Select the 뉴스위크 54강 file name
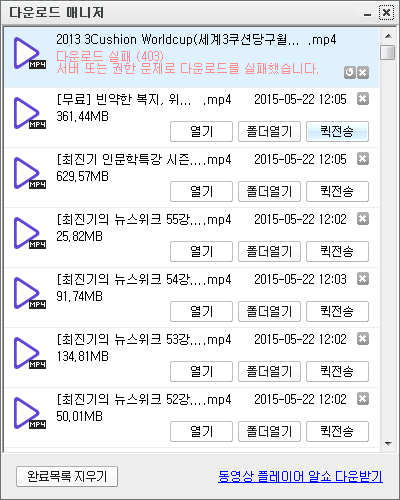 143,279
